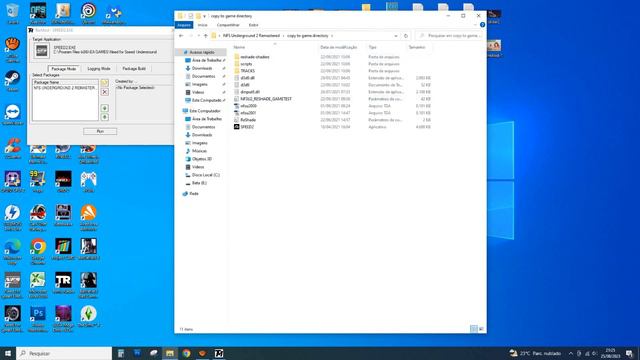Click the Photoshop desktop shortcut
The image size is (640, 360).
[x=38, y=319]
